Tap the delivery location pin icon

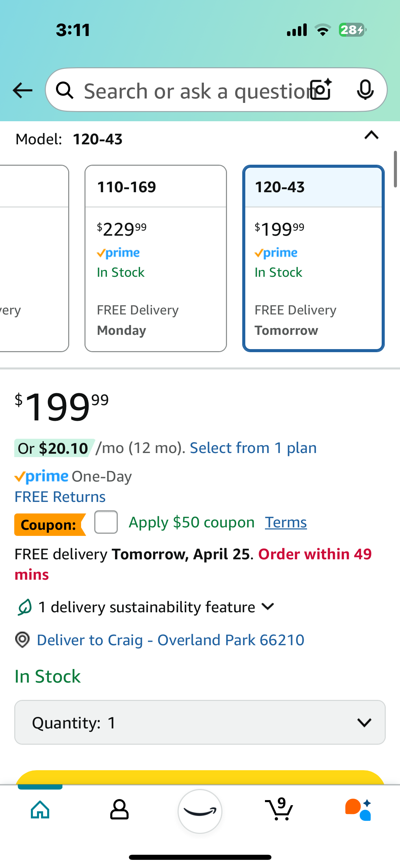click(x=22, y=640)
